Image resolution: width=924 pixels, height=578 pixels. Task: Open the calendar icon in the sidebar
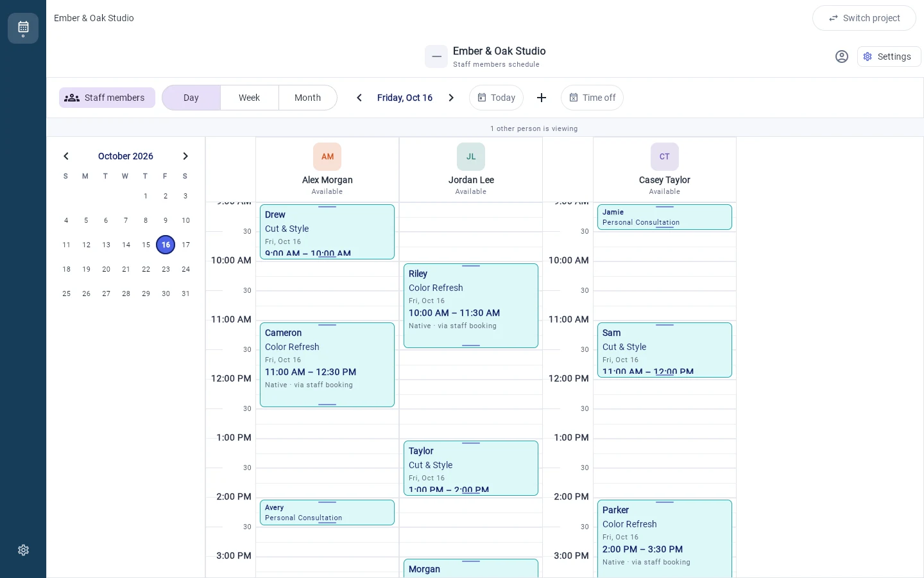point(23,28)
